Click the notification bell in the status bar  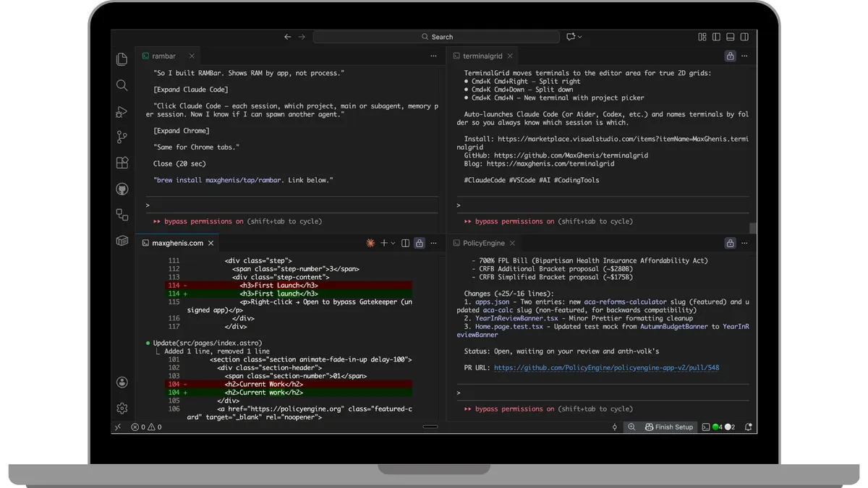pos(749,427)
